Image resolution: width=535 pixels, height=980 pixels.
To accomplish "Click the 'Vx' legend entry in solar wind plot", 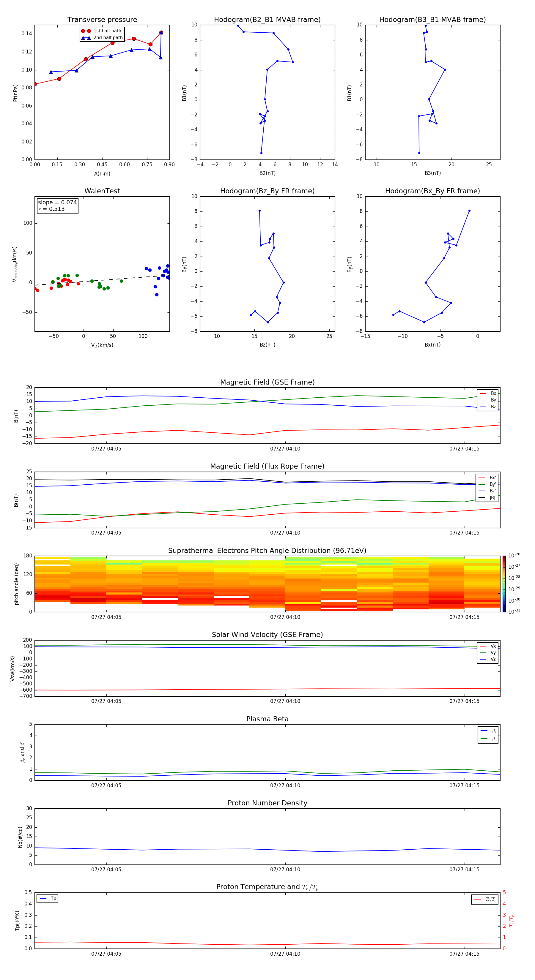I will pyautogui.click(x=488, y=646).
